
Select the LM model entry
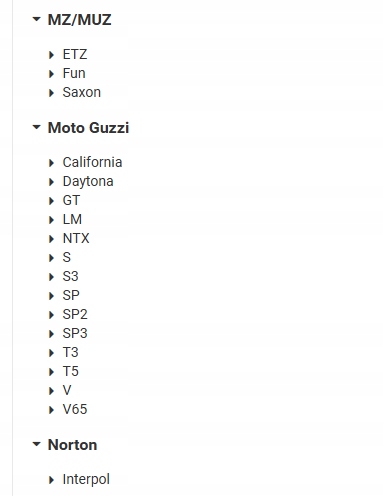point(72,219)
